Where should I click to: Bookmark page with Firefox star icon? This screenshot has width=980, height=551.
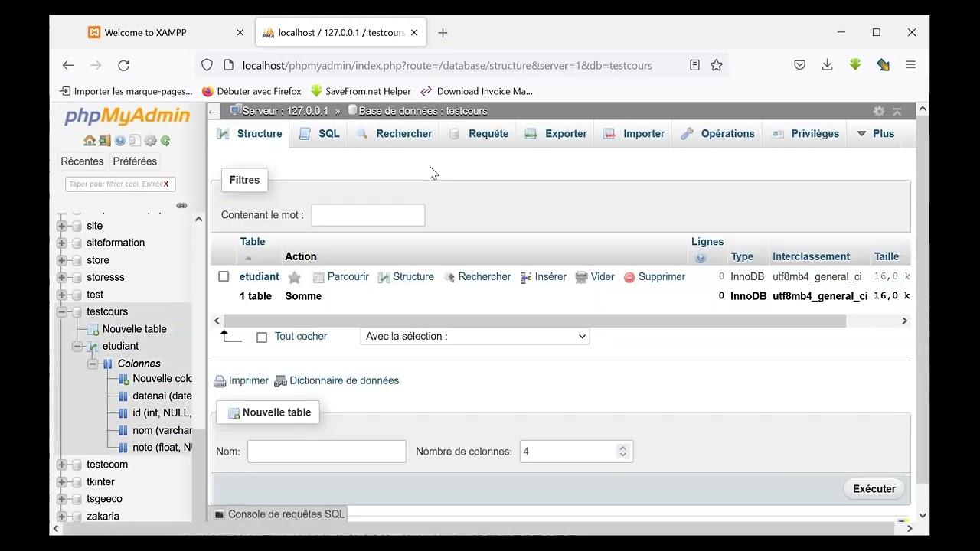point(717,65)
